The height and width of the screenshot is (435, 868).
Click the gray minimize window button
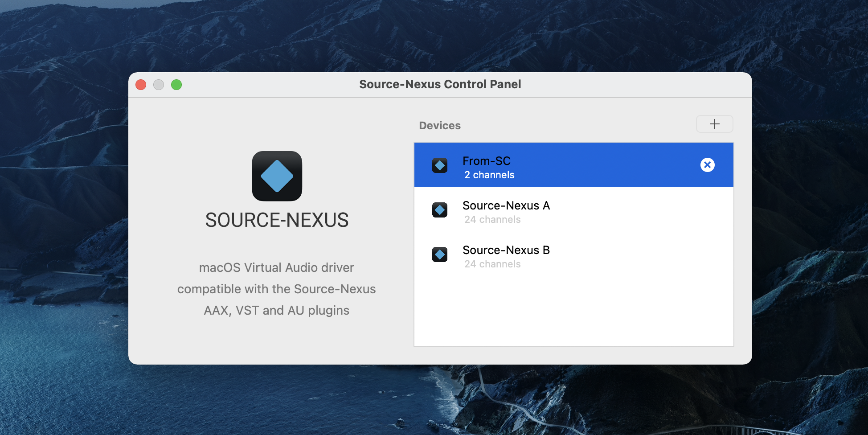coord(159,85)
